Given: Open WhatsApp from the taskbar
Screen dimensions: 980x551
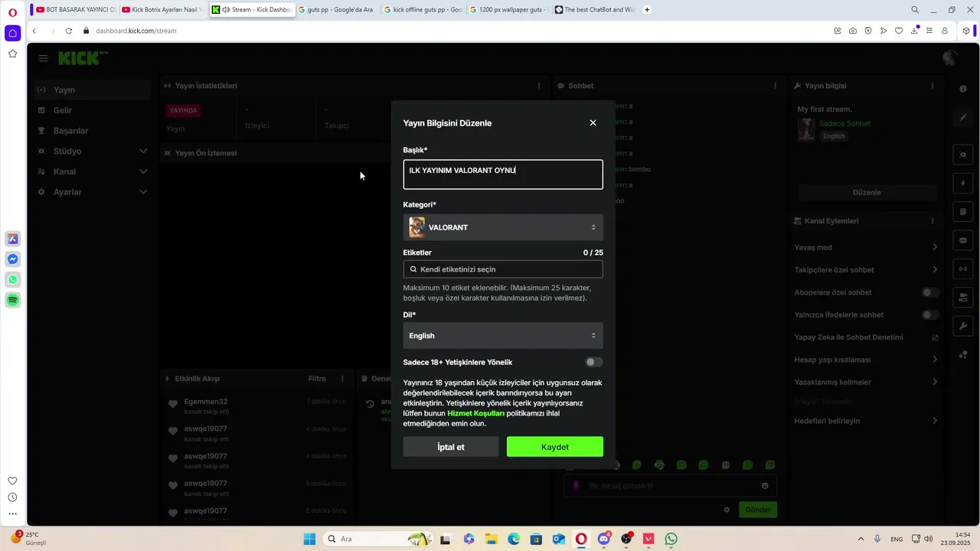Looking at the screenshot, I should click(671, 539).
